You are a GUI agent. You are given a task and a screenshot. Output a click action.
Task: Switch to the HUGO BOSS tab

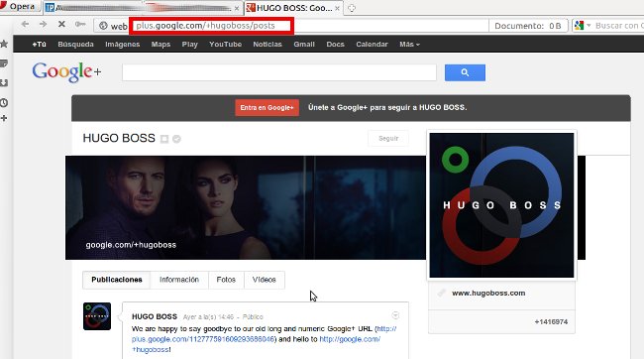click(293, 8)
